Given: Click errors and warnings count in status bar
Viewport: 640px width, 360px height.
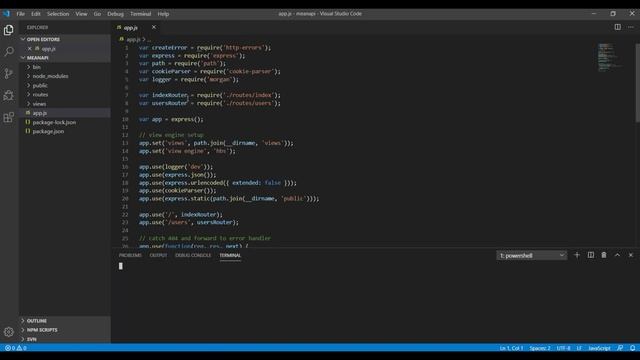Looking at the screenshot, I should (x=16, y=348).
